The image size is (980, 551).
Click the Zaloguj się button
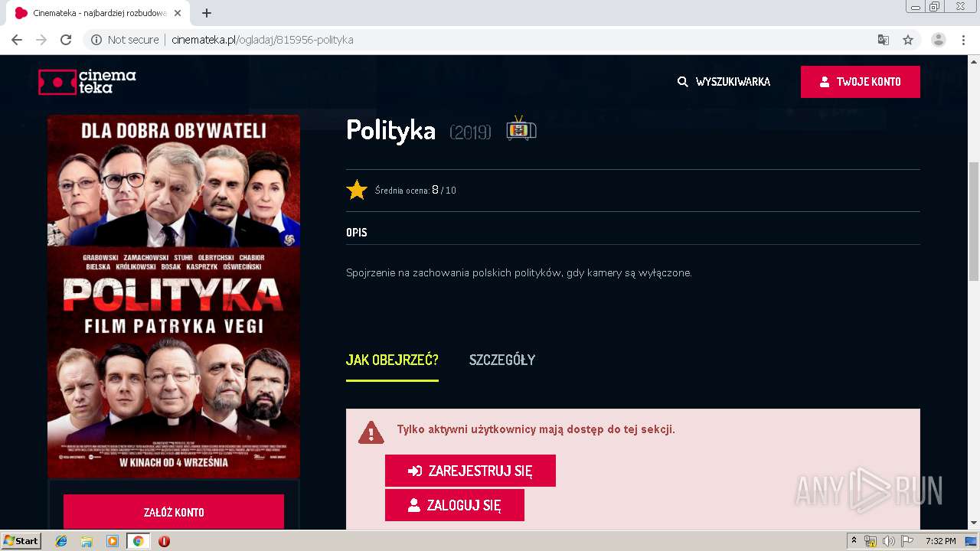point(455,505)
